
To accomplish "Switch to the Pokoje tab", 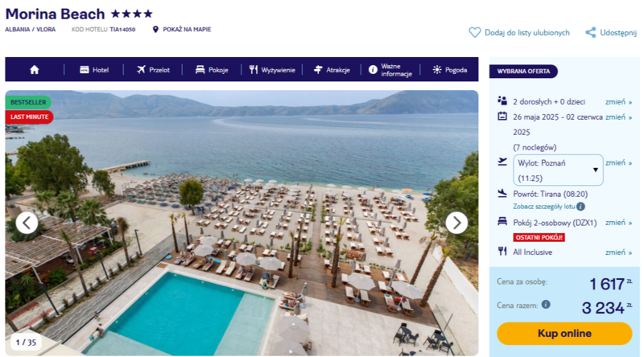I will pyautogui.click(x=212, y=70).
